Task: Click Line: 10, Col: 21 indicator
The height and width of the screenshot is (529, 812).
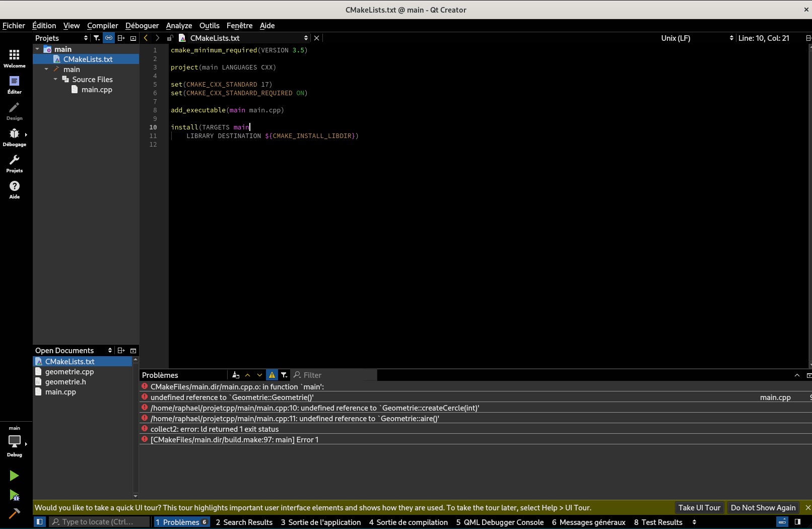Action: [764, 38]
